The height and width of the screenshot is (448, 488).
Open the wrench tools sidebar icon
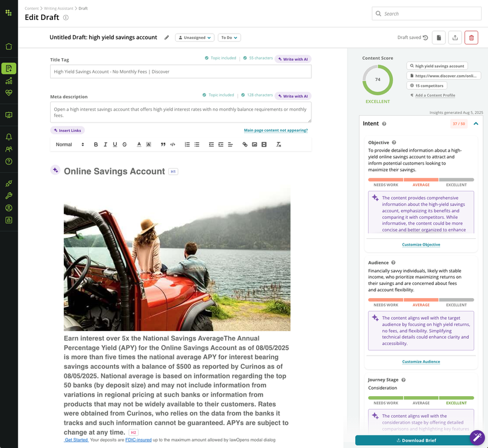click(9, 196)
